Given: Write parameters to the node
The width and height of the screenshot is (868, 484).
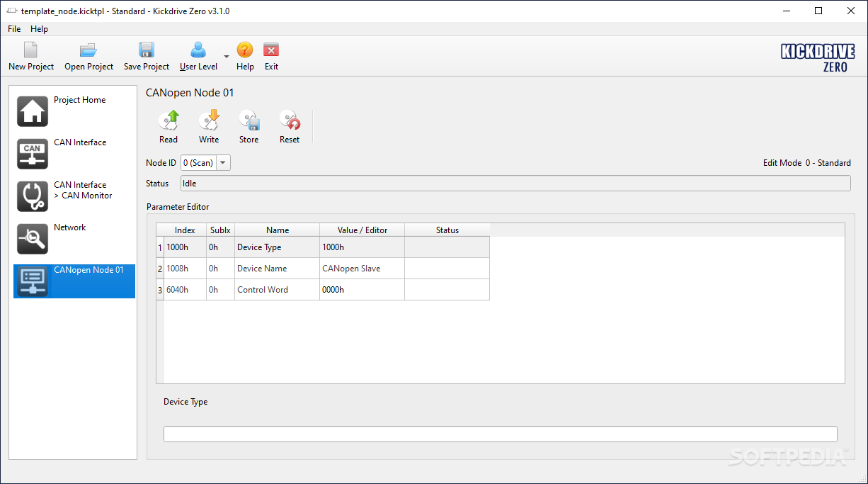Looking at the screenshot, I should (209, 128).
